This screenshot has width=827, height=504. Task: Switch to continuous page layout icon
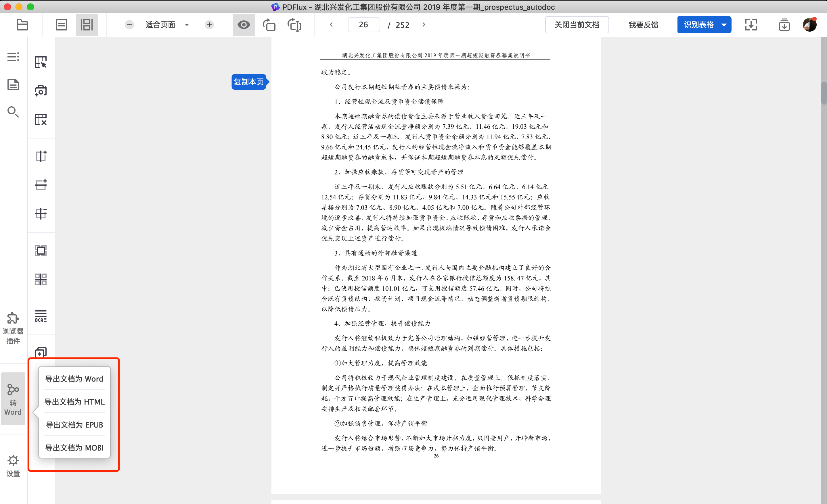87,25
